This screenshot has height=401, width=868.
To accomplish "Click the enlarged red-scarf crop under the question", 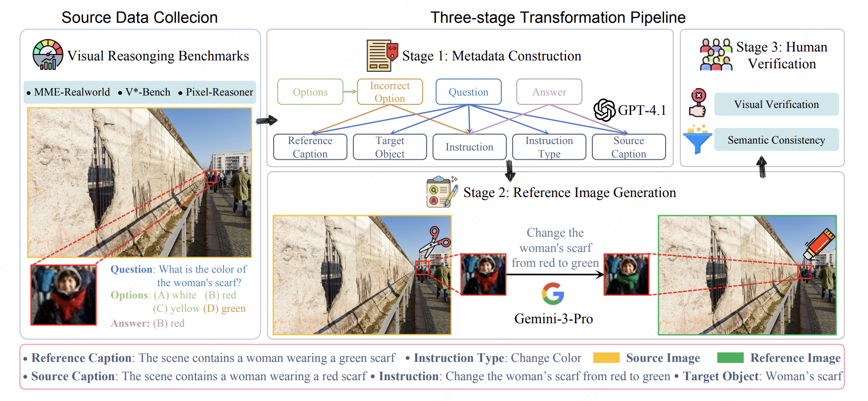I will (63, 295).
